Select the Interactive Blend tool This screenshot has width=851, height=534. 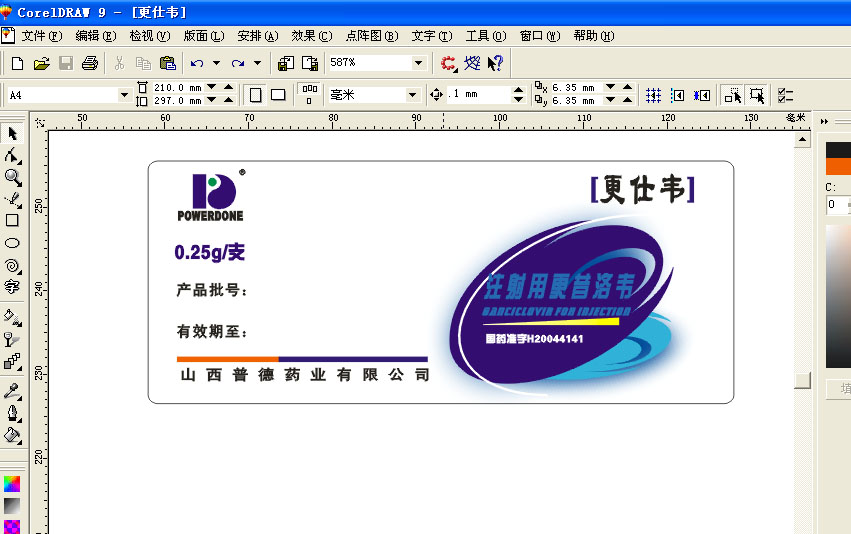[x=12, y=361]
